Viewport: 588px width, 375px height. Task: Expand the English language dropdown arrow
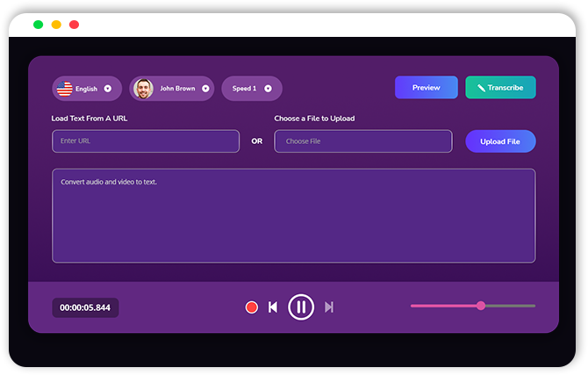point(108,89)
